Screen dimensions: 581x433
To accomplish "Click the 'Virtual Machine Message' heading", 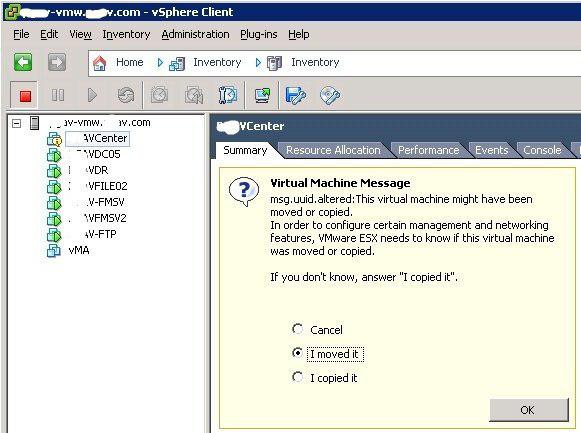I will click(340, 183).
